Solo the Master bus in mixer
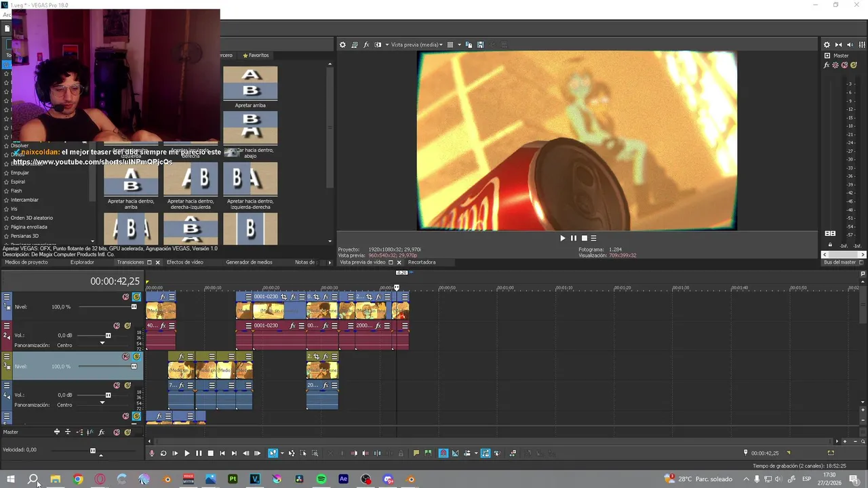Viewport: 868px width, 488px height. coord(853,65)
